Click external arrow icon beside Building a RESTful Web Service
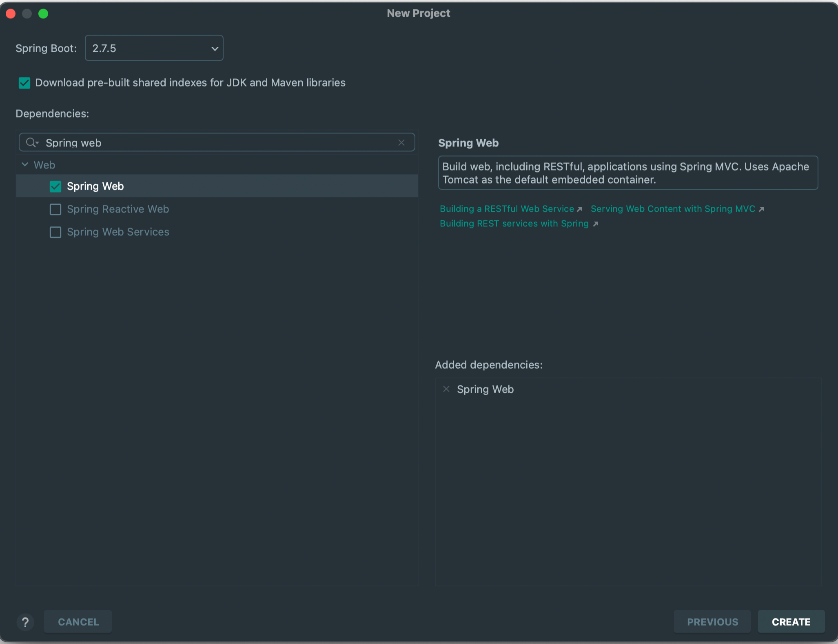Screen dimensions: 838x644 pyautogui.click(x=579, y=209)
